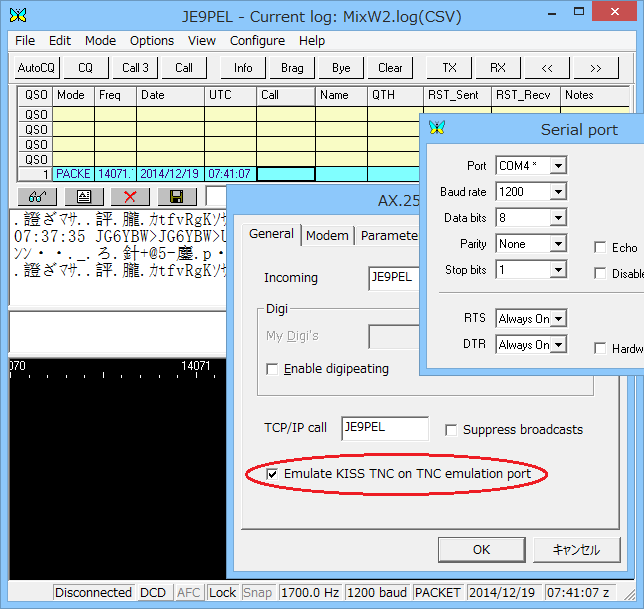The height and width of the screenshot is (609, 644).
Task: Click the Notes column header
Action: (595, 95)
